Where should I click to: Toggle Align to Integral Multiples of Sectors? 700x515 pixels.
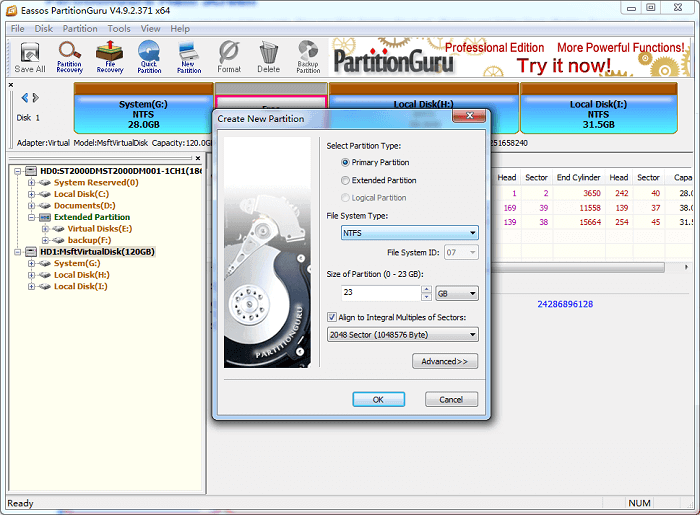332,317
